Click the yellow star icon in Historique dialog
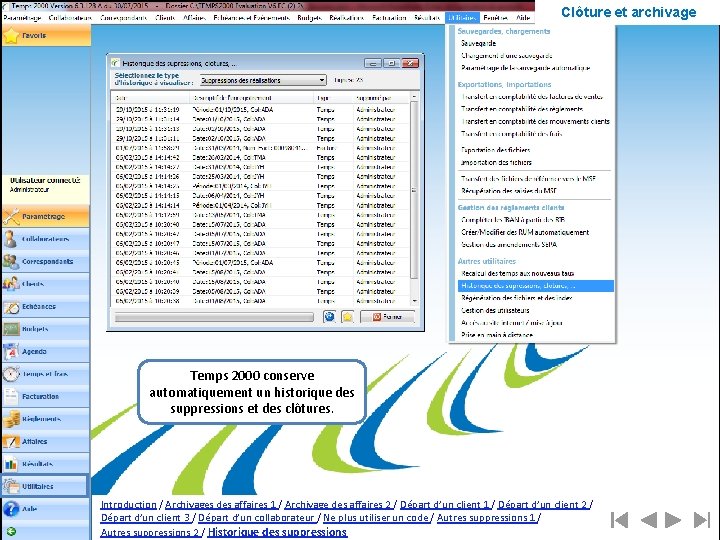This screenshot has width=720, height=540. click(x=348, y=316)
